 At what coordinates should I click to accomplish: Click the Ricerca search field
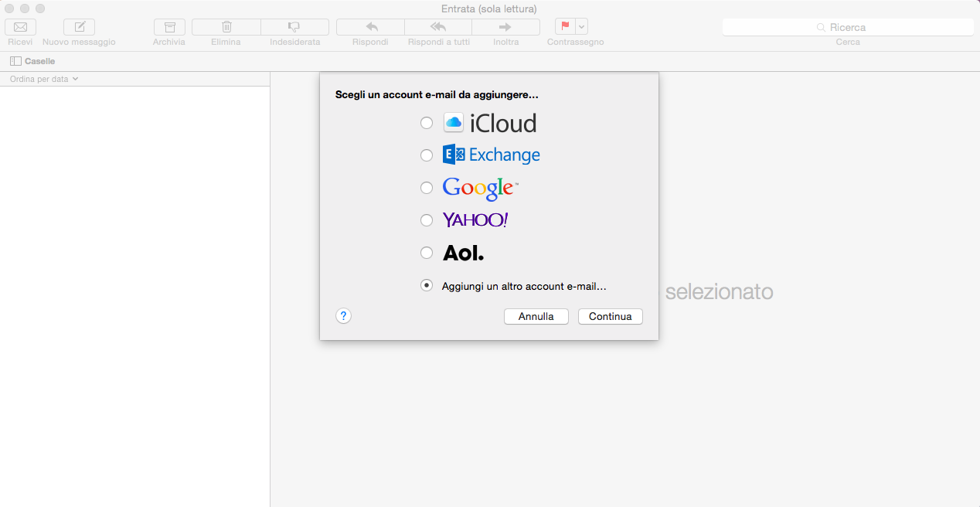point(848,27)
